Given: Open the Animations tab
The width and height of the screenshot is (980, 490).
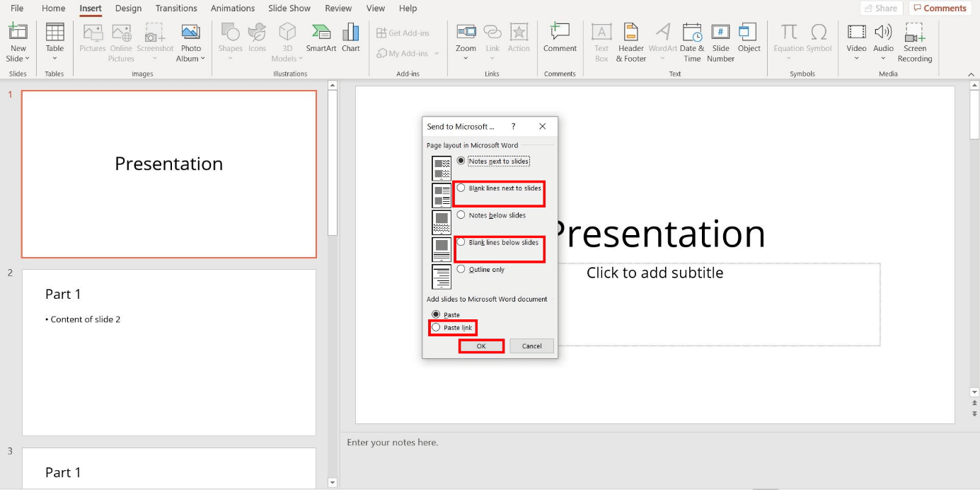Looking at the screenshot, I should (233, 8).
